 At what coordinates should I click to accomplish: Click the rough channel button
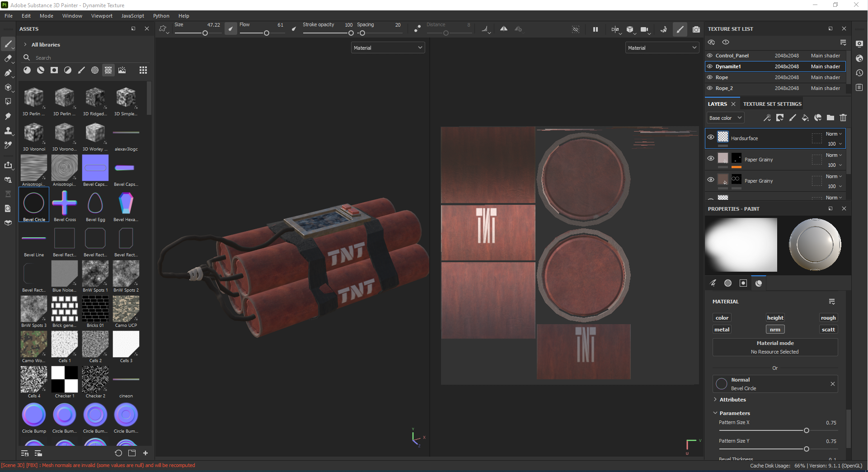(828, 317)
